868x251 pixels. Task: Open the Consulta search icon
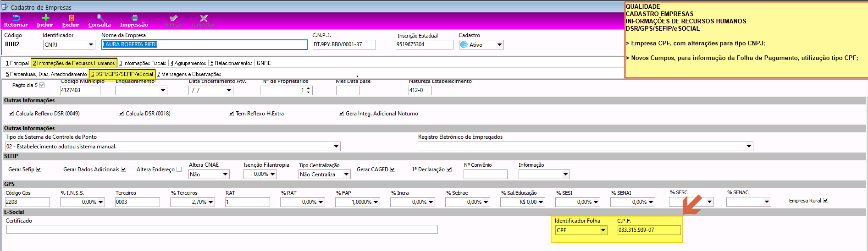pos(100,18)
